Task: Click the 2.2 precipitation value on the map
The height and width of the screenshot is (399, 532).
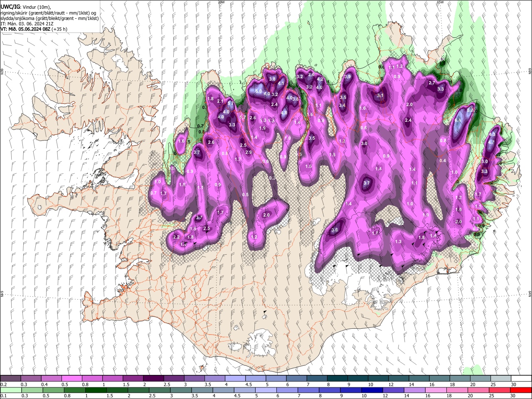Action: (x=176, y=237)
